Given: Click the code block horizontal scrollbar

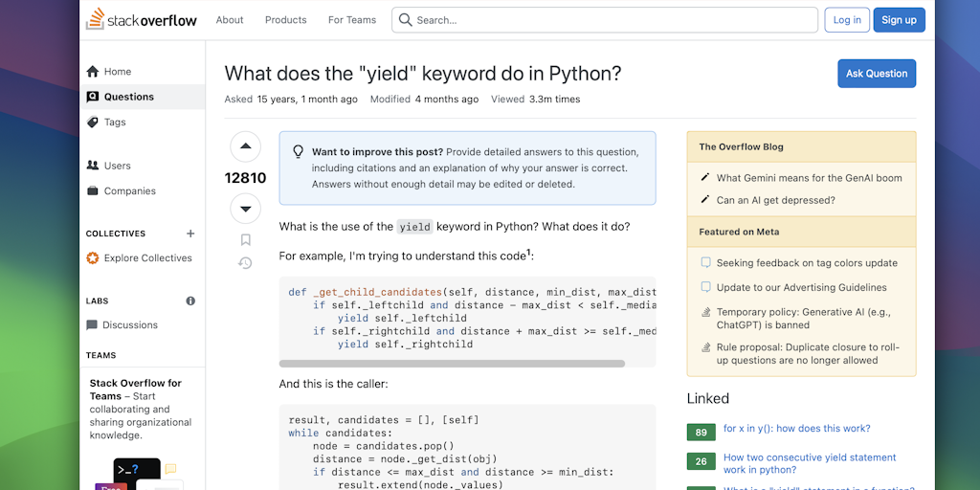Looking at the screenshot, I should (452, 364).
